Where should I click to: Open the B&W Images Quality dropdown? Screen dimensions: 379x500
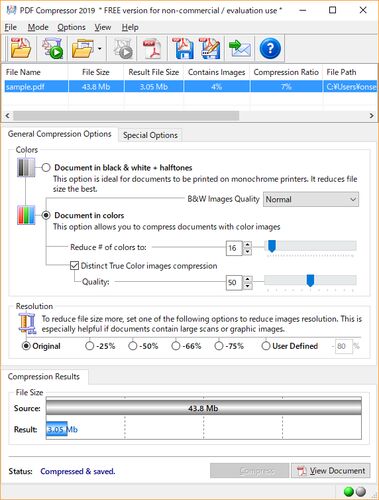point(311,199)
